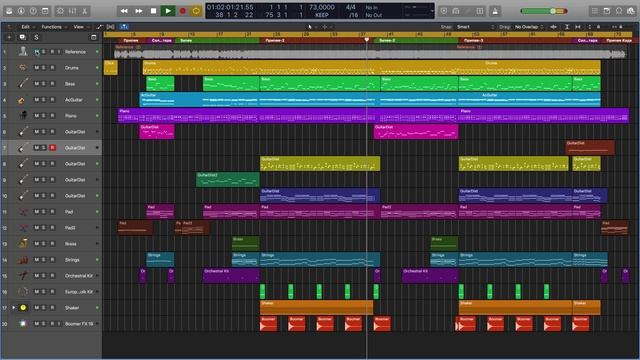The width and height of the screenshot is (640, 360).
Task: Open the Loop Browser button
Action: coord(619,11)
